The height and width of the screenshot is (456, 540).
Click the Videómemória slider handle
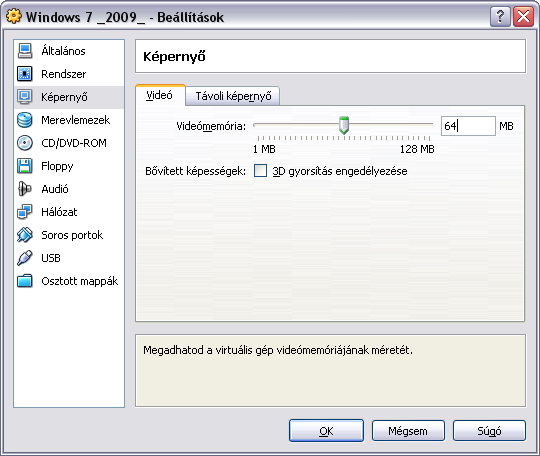pos(344,125)
